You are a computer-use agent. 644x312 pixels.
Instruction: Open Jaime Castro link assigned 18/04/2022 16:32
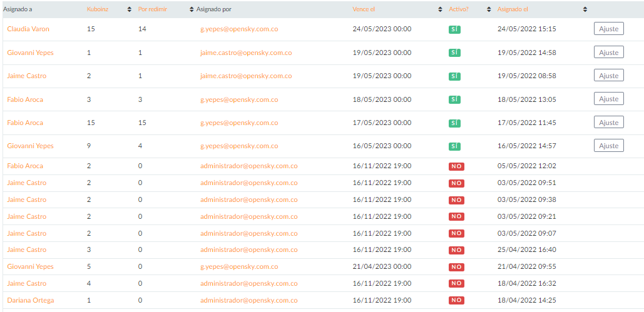pyautogui.click(x=27, y=283)
